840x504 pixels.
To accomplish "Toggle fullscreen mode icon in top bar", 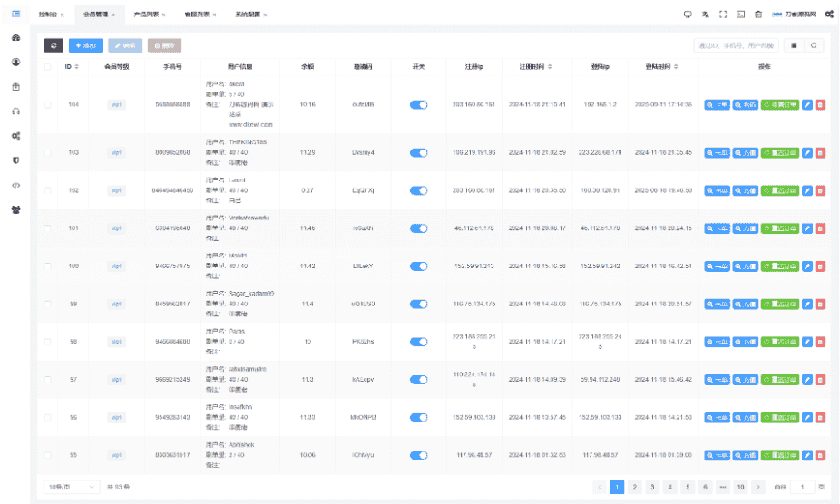I will tap(723, 15).
